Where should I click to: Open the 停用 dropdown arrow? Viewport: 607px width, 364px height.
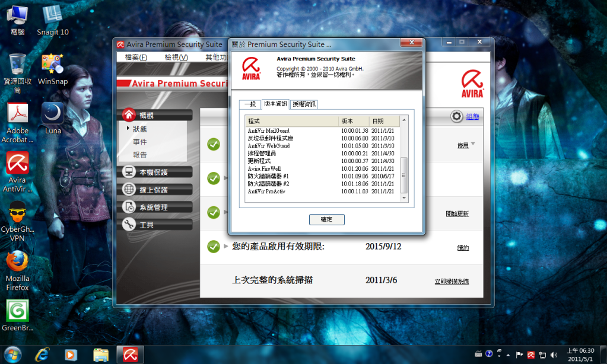[x=473, y=144]
